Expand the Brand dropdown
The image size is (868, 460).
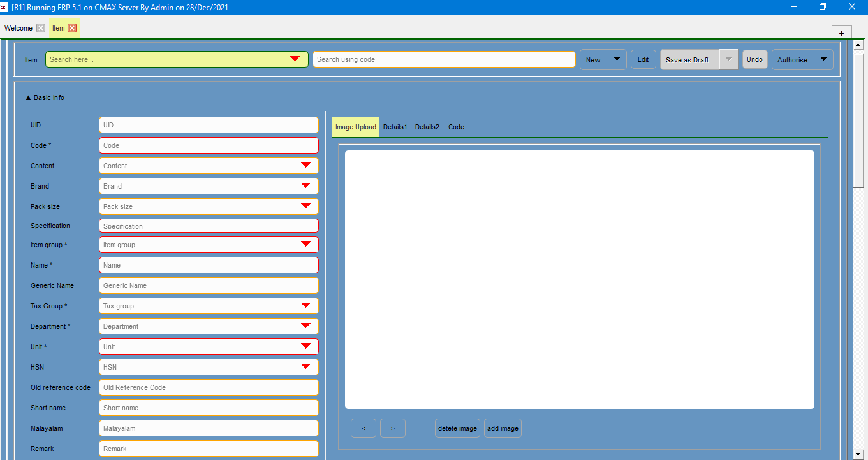[305, 186]
